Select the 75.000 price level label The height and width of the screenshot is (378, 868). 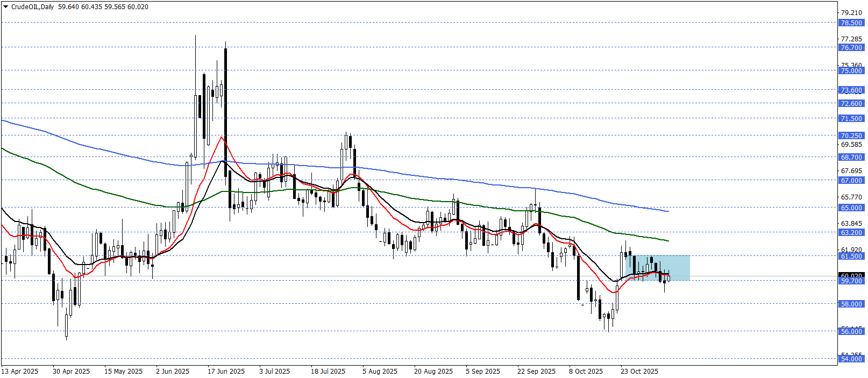tap(851, 71)
